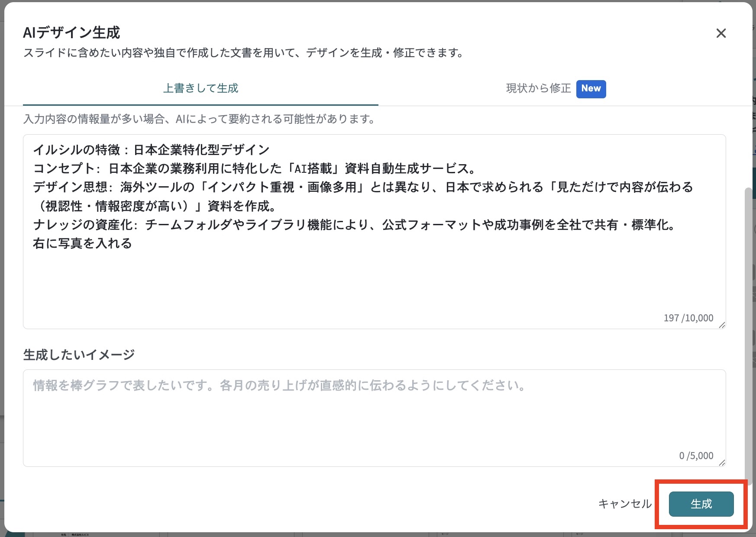756x537 pixels.
Task: Click the line starting with コンセプト
Action: (x=255, y=168)
